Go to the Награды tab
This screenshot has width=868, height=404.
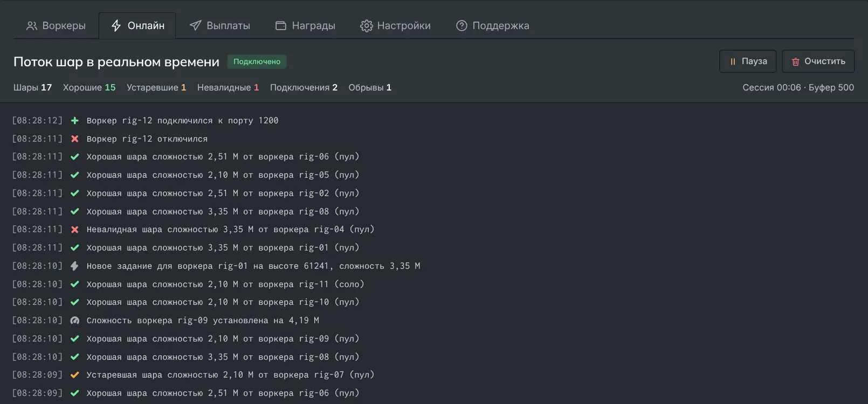(x=305, y=26)
